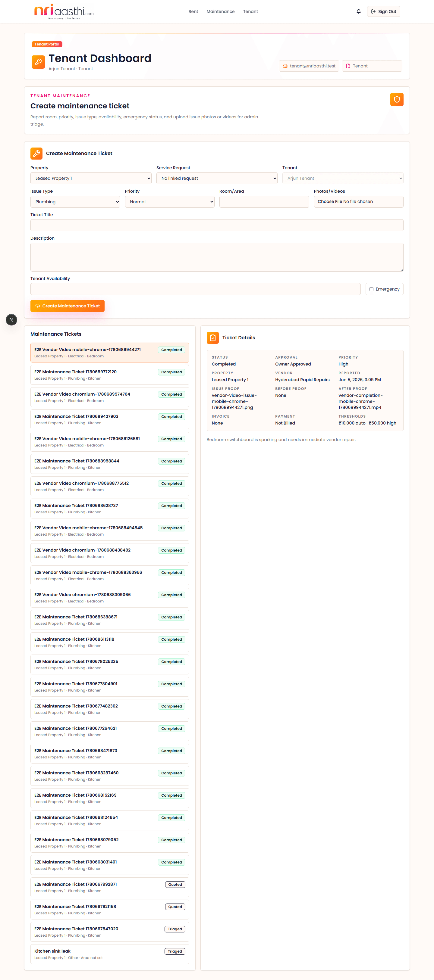Viewport: 434px width, 980px height.
Task: Click the wrench icon next to Create Maintenance Ticket heading
Action: click(36, 153)
